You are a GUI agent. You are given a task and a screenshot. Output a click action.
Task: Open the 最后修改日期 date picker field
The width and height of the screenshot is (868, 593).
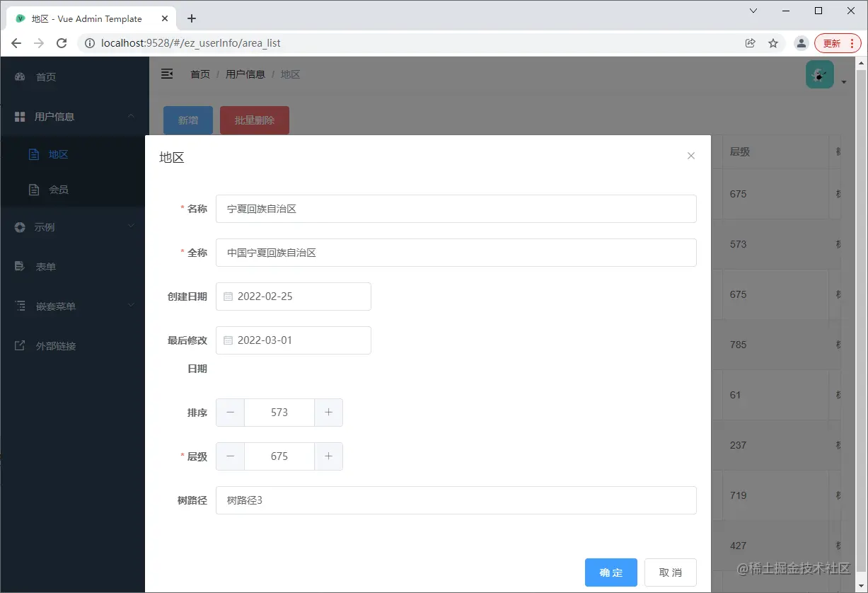tap(294, 340)
